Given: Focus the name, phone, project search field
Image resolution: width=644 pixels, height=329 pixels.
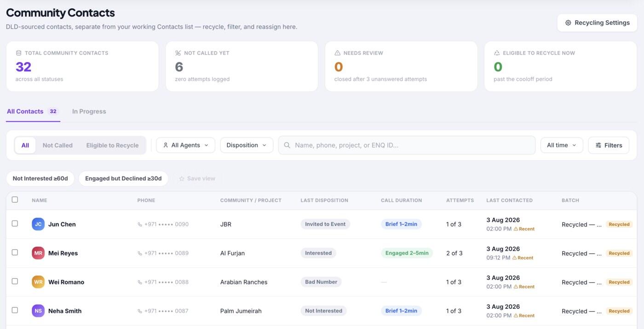Looking at the screenshot, I should pyautogui.click(x=407, y=145).
